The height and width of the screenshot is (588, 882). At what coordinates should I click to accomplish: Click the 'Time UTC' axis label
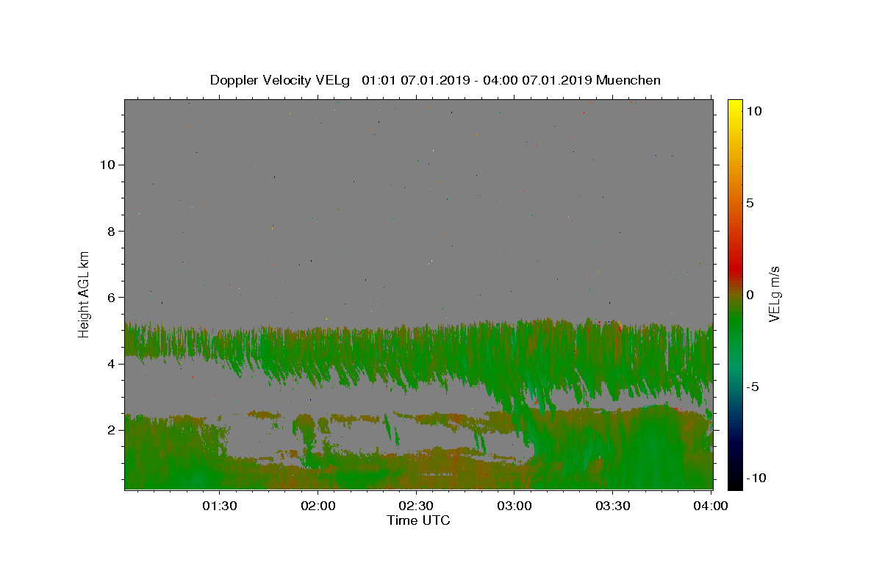click(418, 520)
